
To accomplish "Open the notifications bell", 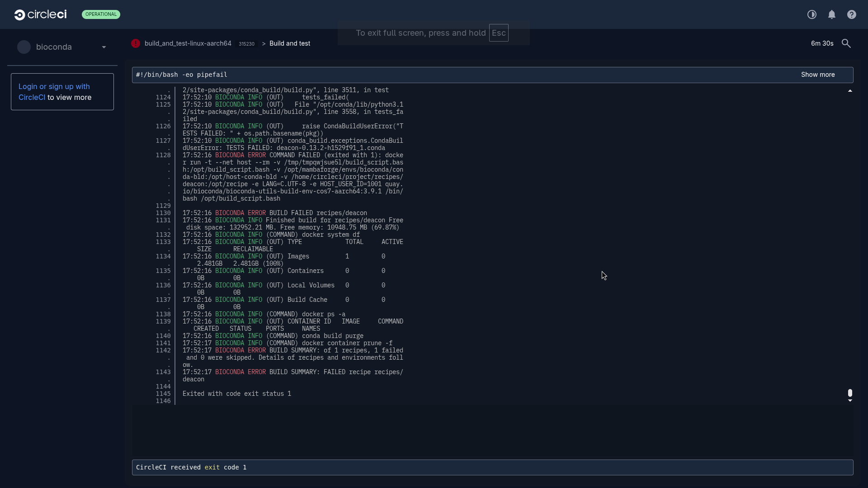I will (832, 14).
